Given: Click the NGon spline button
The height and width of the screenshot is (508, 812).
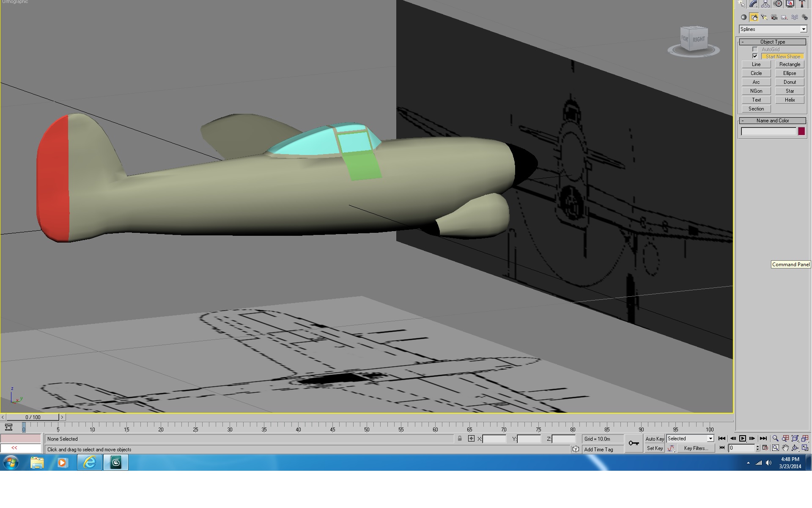Looking at the screenshot, I should (x=756, y=91).
